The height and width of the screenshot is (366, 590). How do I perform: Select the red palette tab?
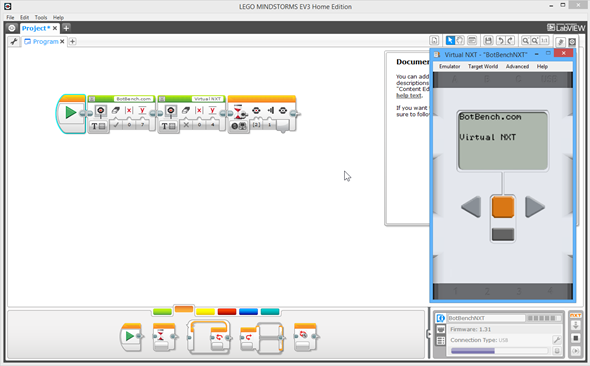click(x=227, y=311)
